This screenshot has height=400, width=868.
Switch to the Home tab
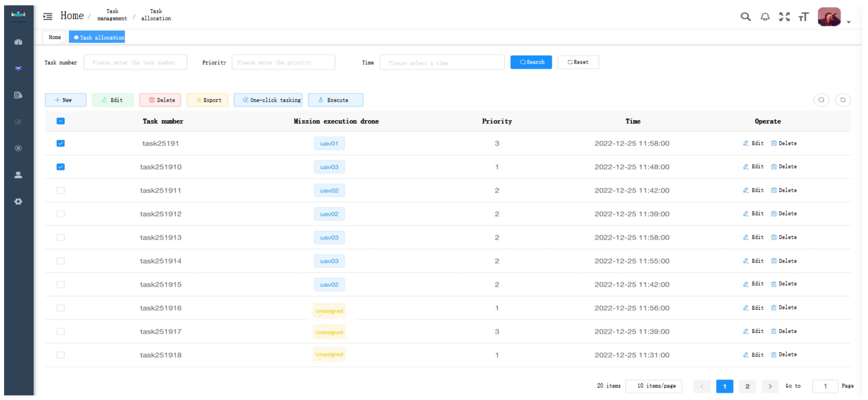[x=55, y=37]
